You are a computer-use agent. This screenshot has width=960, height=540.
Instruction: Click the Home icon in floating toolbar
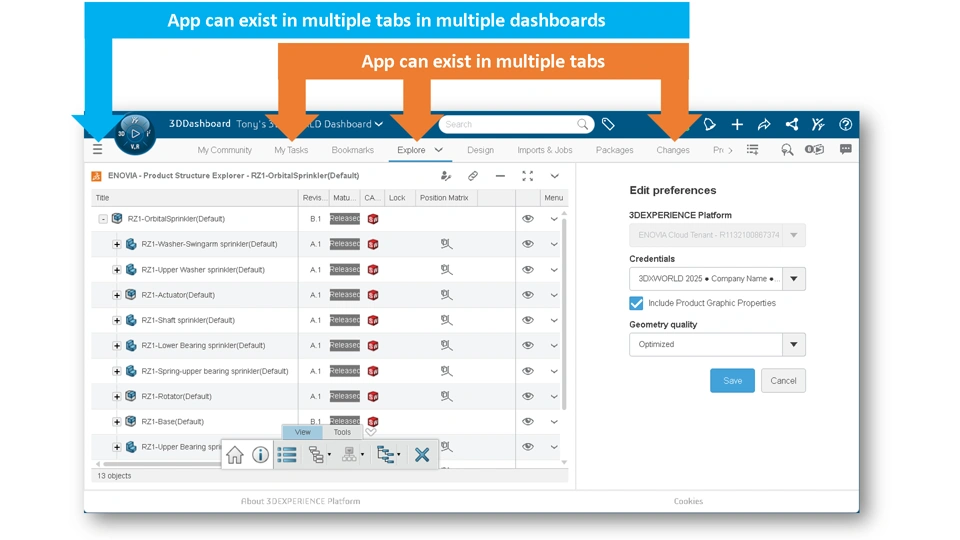point(234,455)
